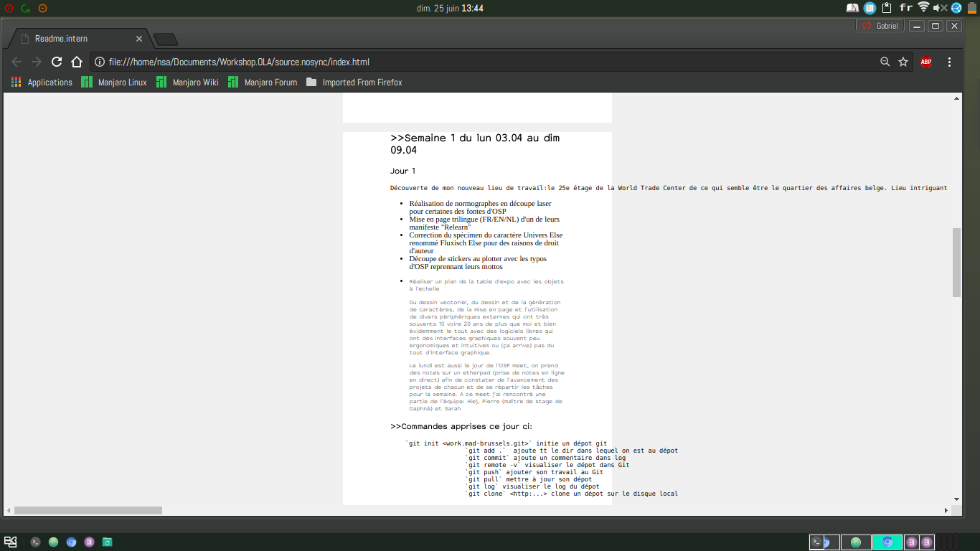Open the Adblock Plus extension icon
Screen dimensions: 980x551
tap(926, 62)
